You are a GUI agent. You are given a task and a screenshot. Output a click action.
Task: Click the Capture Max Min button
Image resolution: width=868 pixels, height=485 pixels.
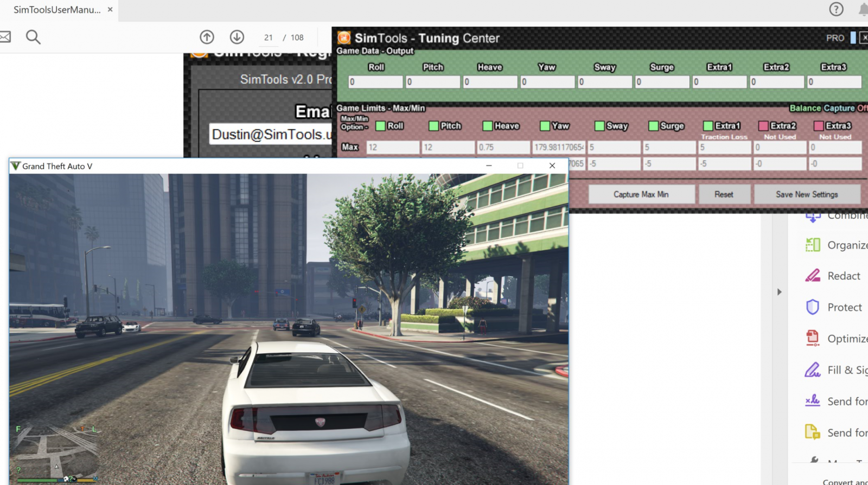coord(641,194)
